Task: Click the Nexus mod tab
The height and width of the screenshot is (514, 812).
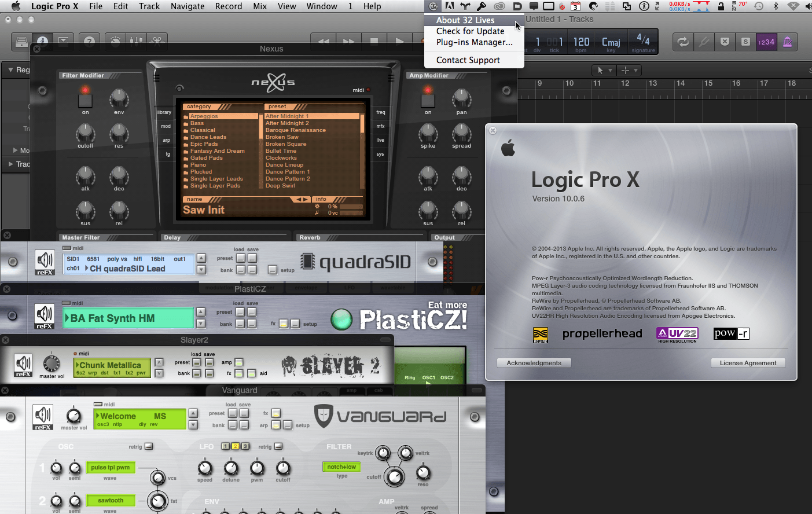Action: tap(166, 126)
